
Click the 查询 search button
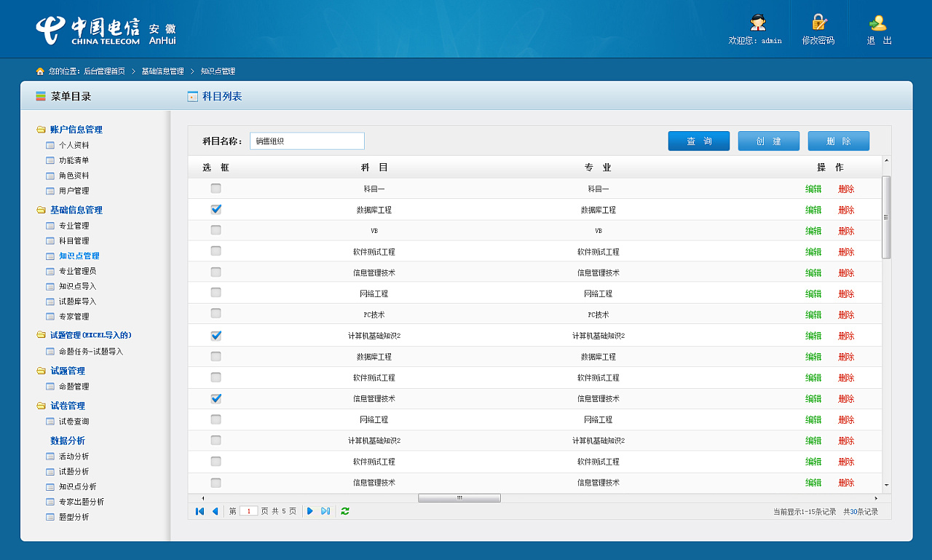pyautogui.click(x=699, y=141)
